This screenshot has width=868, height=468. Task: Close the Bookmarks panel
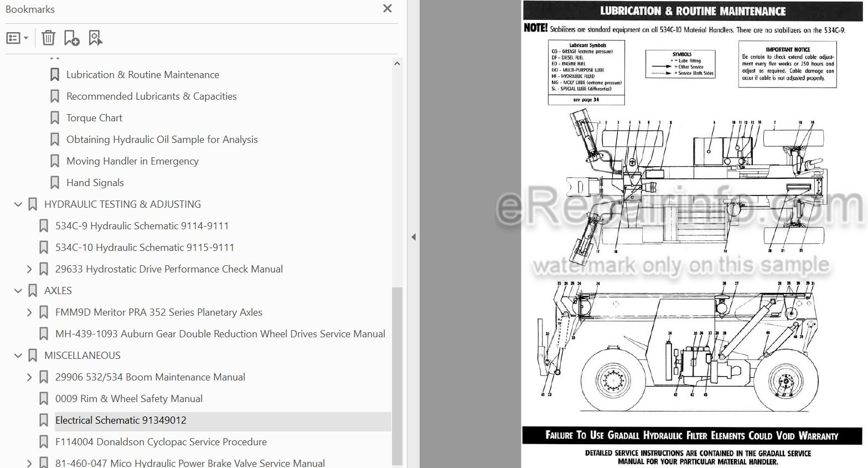(387, 8)
